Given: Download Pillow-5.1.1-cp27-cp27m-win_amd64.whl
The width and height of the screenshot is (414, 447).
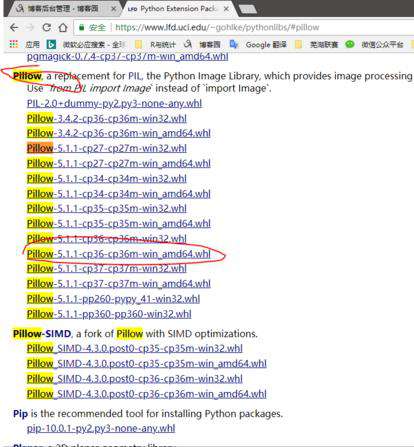Looking at the screenshot, I should click(x=119, y=164).
